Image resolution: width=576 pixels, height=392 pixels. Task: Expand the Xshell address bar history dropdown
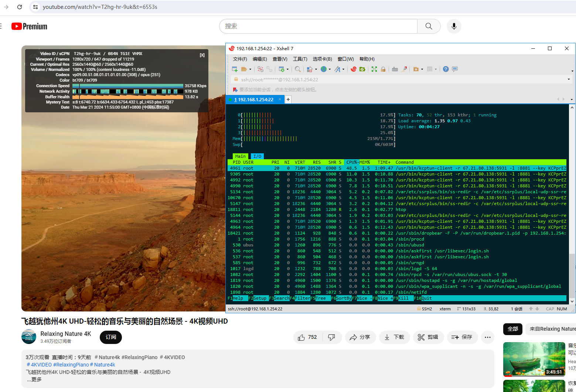click(x=569, y=79)
